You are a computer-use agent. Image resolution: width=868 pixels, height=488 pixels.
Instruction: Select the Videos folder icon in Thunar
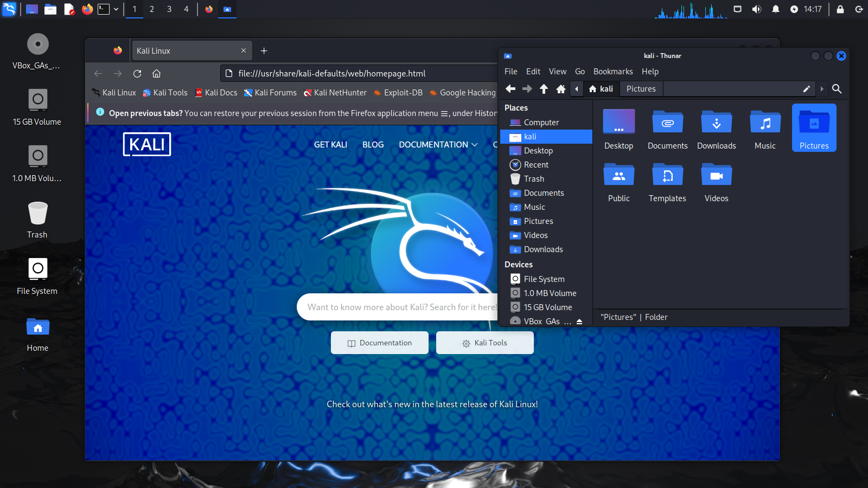[x=717, y=182]
